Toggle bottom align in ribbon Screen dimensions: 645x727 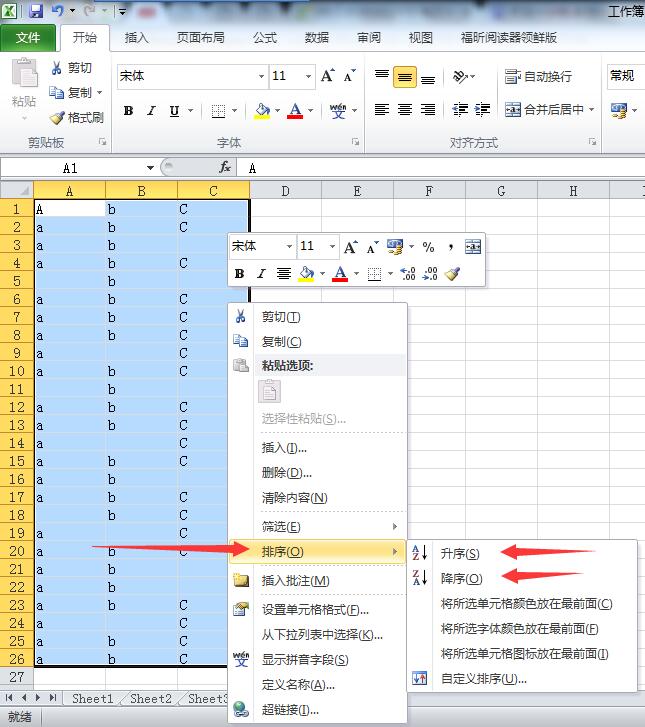pos(428,77)
